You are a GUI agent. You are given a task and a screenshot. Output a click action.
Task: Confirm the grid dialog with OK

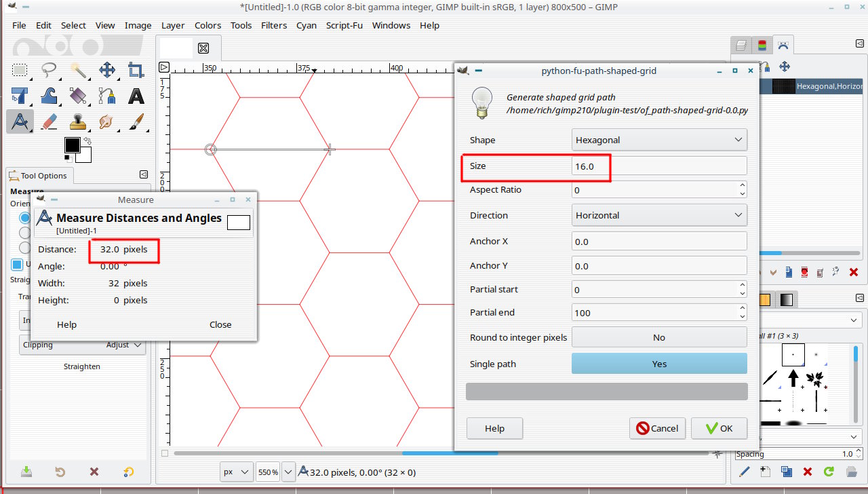click(x=719, y=428)
